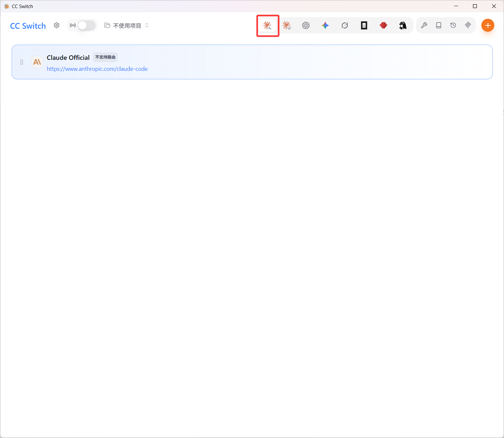
Task: Select the red lobster app icon
Action: (384, 26)
